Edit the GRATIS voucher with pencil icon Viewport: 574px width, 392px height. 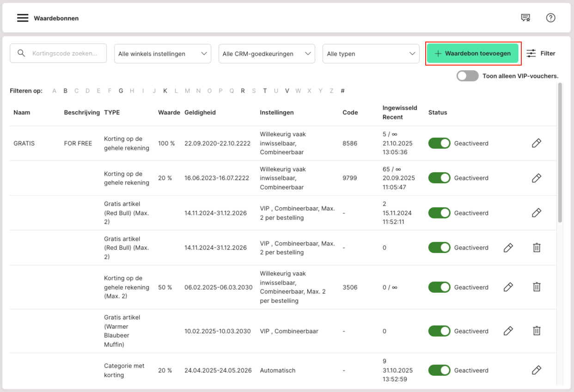[x=536, y=143]
